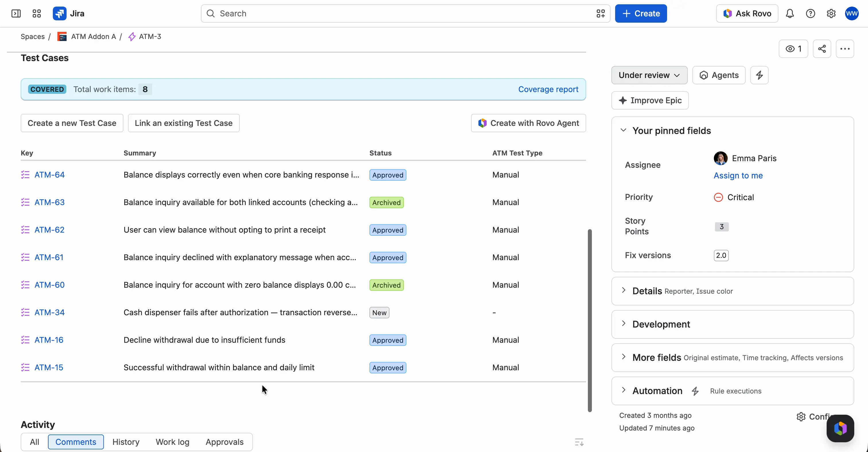Open the WW profile avatar
The width and height of the screenshot is (868, 452).
click(851, 13)
